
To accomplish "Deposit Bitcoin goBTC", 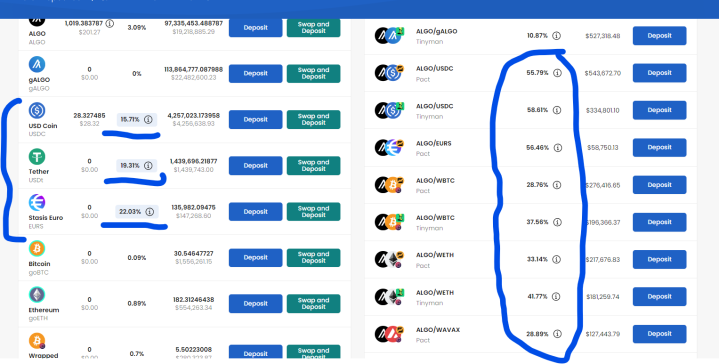I will click(x=255, y=258).
